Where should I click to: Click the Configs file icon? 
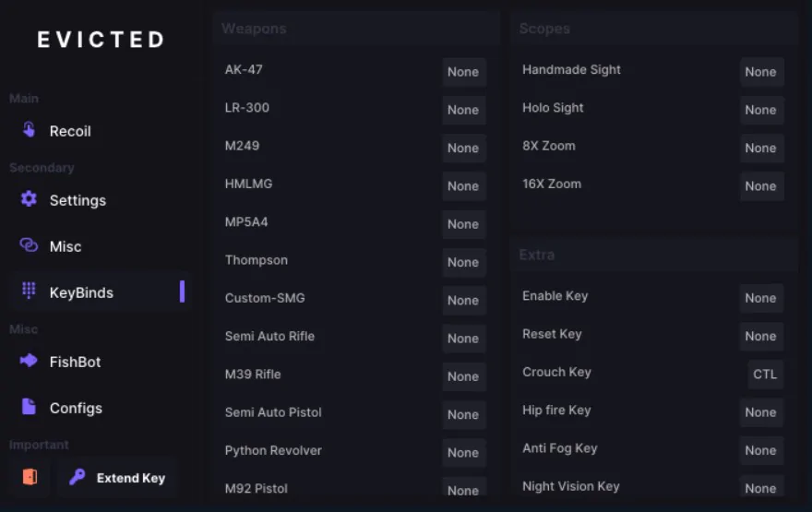[x=30, y=407]
